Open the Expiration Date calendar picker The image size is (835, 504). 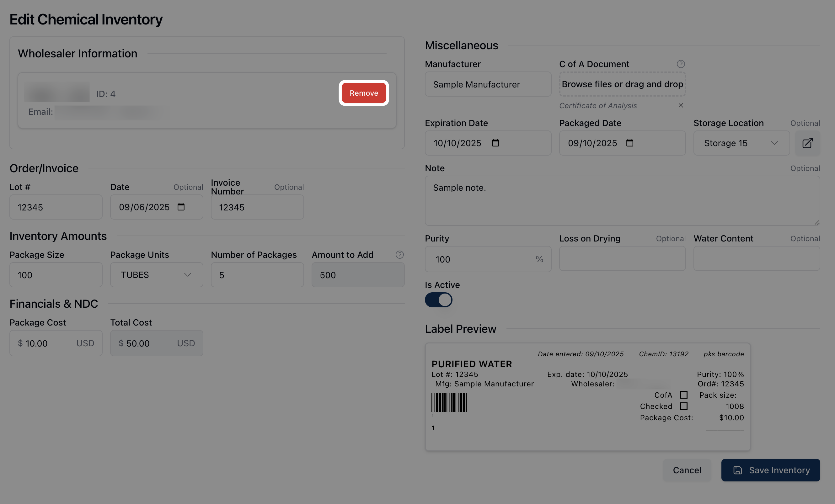pos(495,143)
